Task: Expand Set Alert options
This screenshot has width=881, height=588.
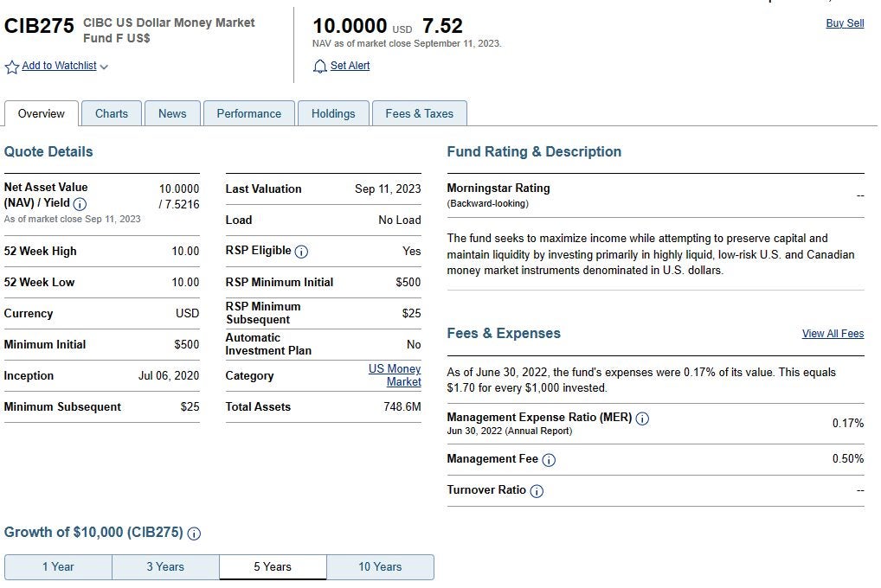Action: (x=350, y=66)
